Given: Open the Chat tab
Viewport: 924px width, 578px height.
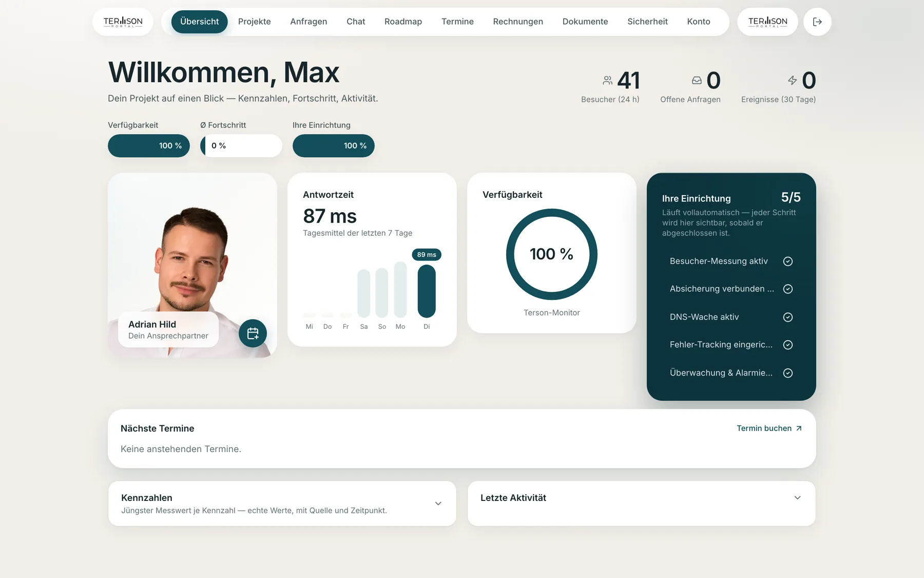Looking at the screenshot, I should click(356, 22).
